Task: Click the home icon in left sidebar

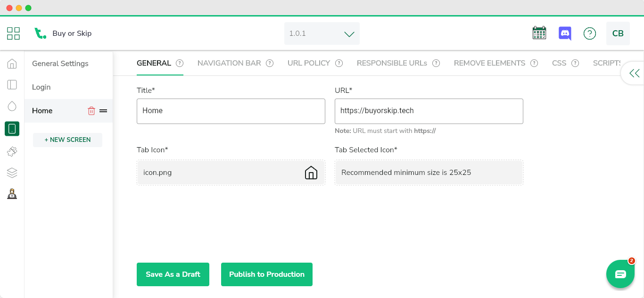Action: pos(12,64)
